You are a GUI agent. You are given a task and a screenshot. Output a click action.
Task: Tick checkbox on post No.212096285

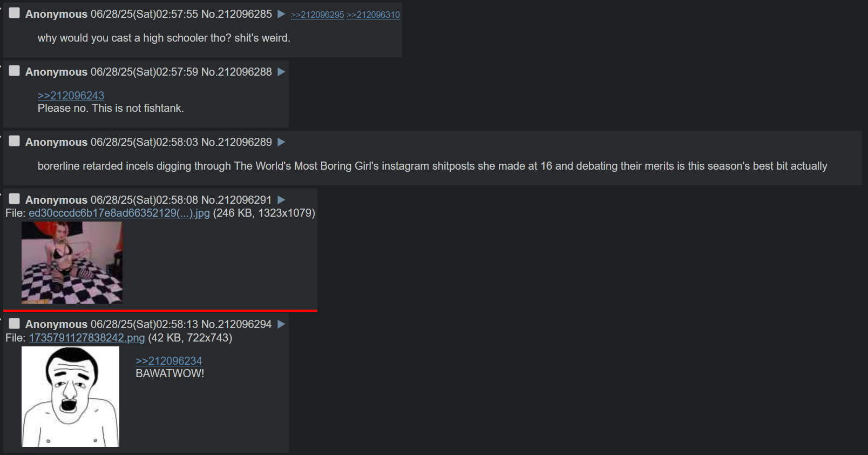[x=15, y=13]
